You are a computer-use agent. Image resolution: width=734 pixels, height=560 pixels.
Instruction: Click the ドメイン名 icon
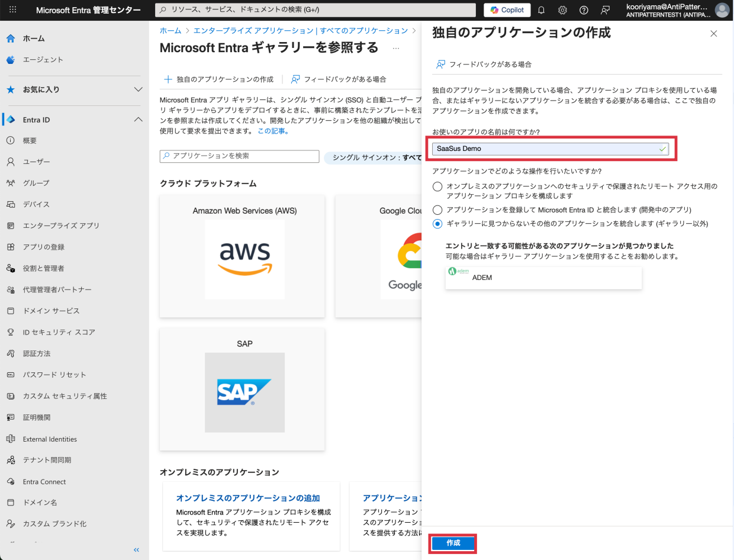tap(10, 503)
